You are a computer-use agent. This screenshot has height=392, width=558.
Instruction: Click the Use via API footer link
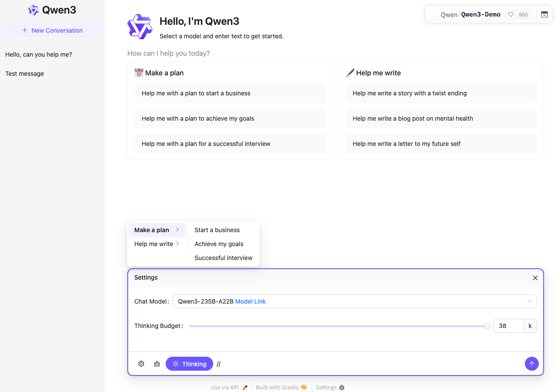click(x=229, y=387)
